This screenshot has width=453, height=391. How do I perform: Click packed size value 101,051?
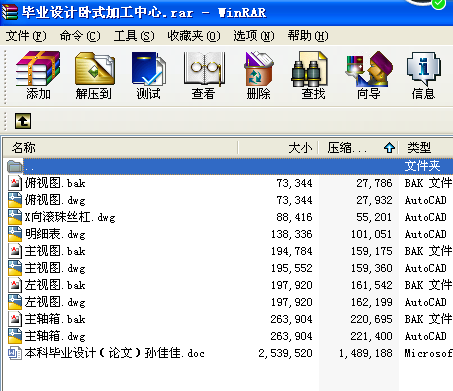[371, 234]
